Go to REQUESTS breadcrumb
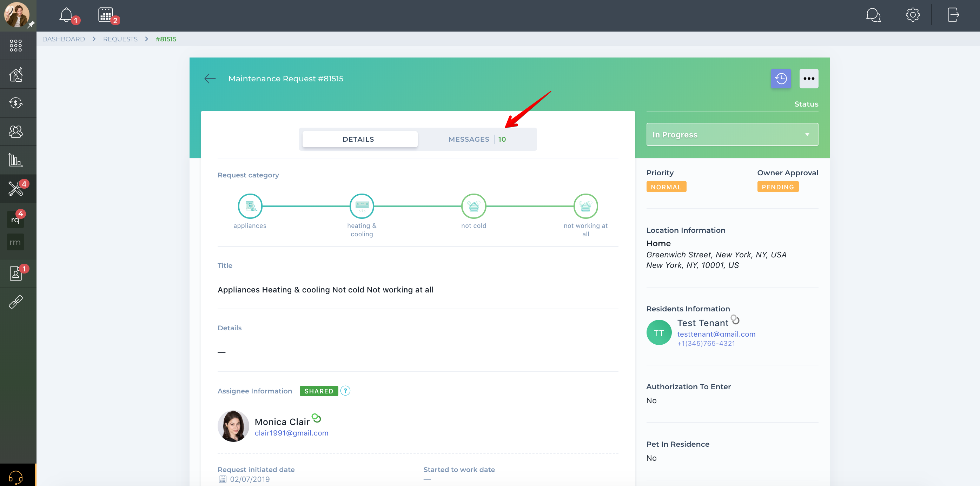980x486 pixels. pyautogui.click(x=120, y=39)
